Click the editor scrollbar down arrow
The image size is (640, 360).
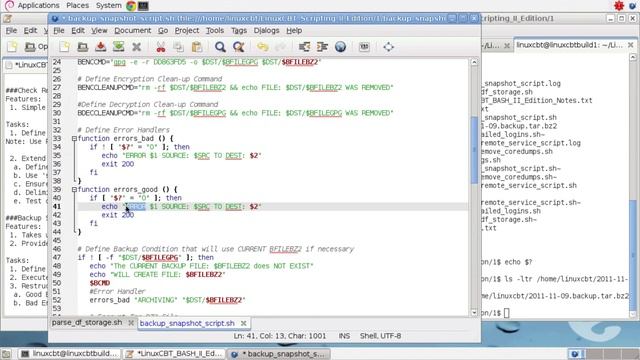tap(474, 313)
